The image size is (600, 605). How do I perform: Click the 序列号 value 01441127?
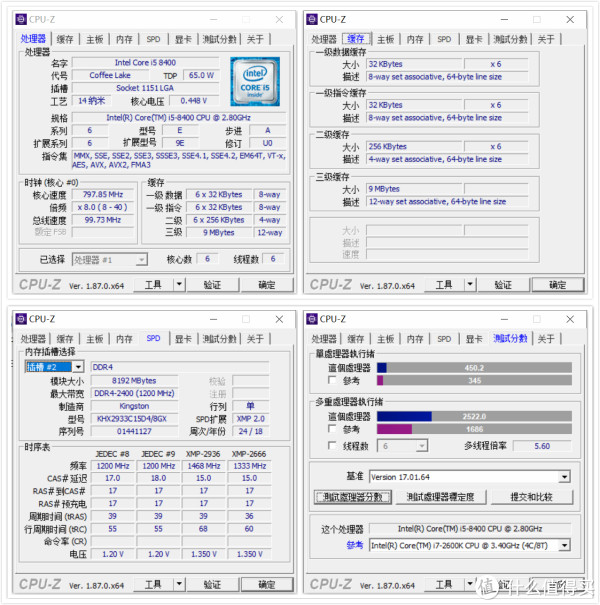[134, 431]
